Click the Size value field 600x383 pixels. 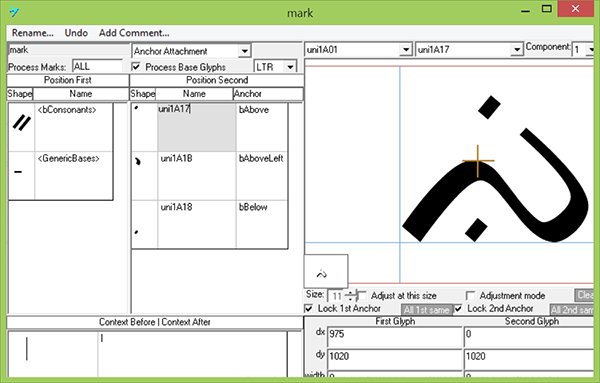(x=337, y=296)
